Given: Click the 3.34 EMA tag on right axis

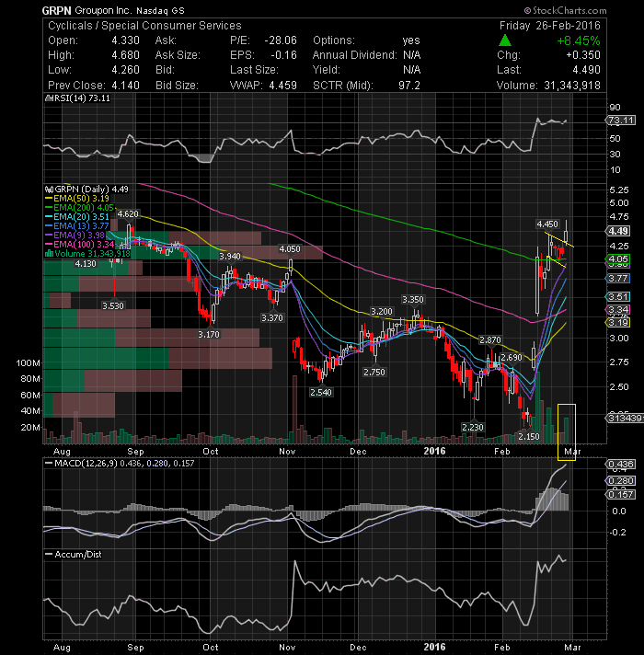Looking at the screenshot, I should (x=618, y=309).
